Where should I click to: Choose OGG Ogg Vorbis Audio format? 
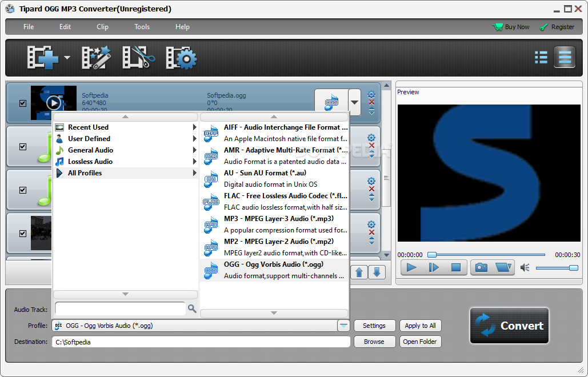[274, 270]
